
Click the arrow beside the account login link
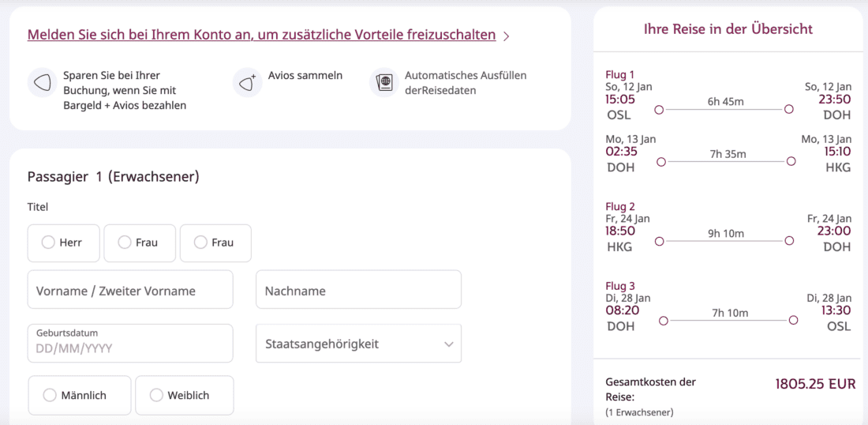(x=507, y=36)
